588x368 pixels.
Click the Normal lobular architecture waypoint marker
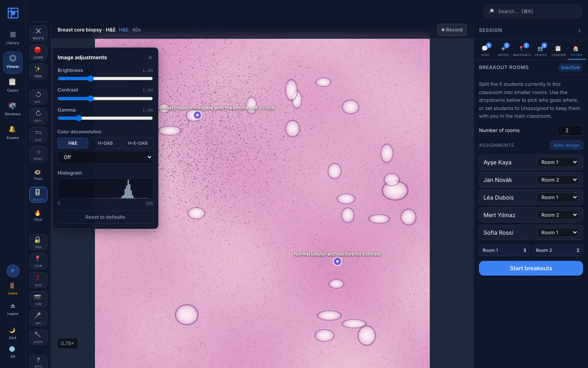[x=337, y=261]
